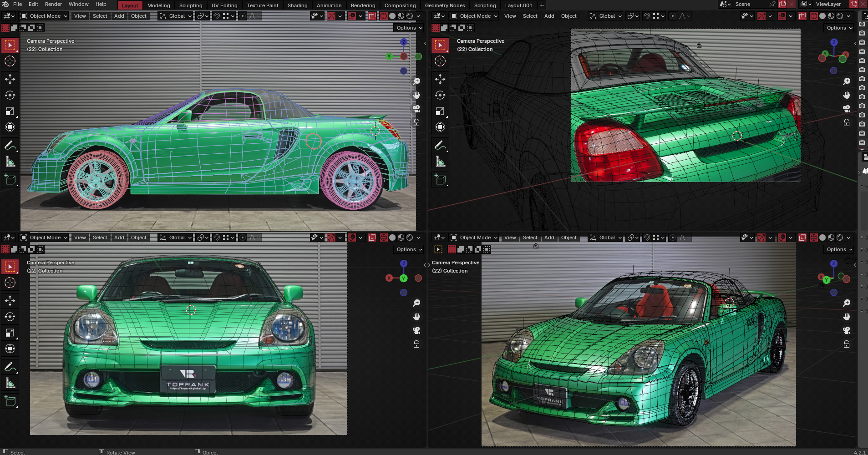The width and height of the screenshot is (868, 455).
Task: Open View menu in top-left viewport header
Action: [x=80, y=16]
